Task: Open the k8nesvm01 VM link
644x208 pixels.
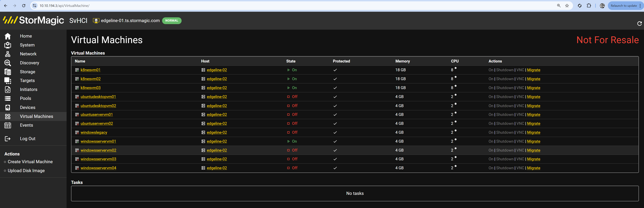Action: point(90,70)
